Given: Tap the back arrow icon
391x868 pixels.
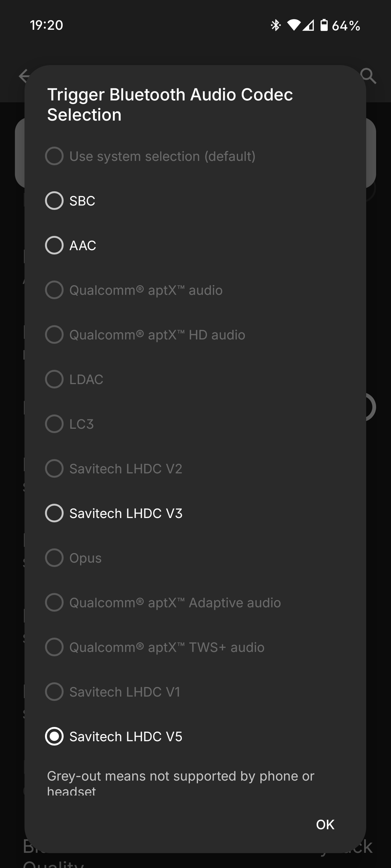Looking at the screenshot, I should pos(24,76).
